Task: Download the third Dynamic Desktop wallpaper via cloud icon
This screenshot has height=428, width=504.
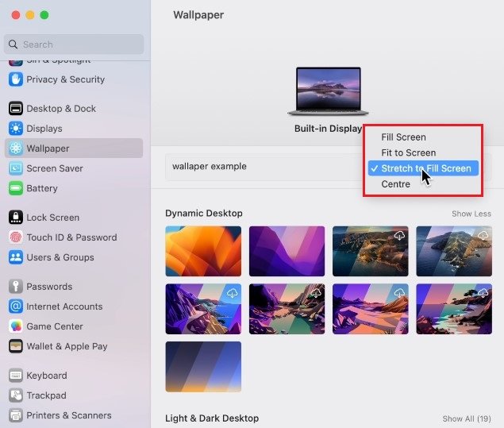Action: (398, 236)
